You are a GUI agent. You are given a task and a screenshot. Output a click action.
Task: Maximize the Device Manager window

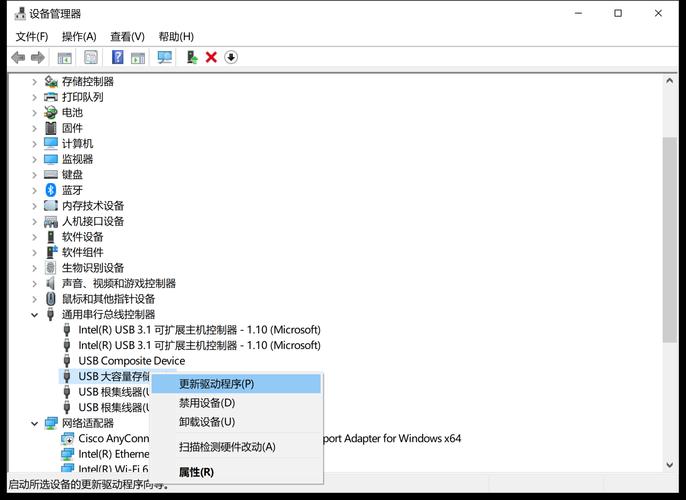(618, 14)
